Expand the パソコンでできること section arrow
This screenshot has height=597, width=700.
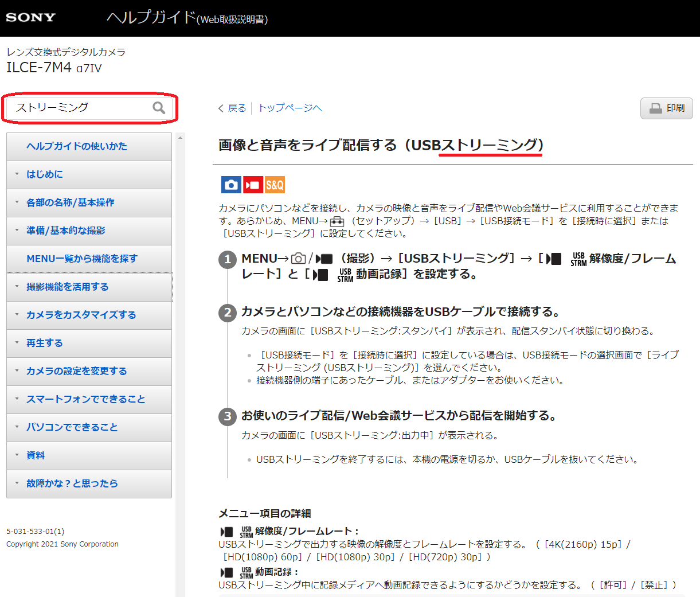[x=17, y=427]
